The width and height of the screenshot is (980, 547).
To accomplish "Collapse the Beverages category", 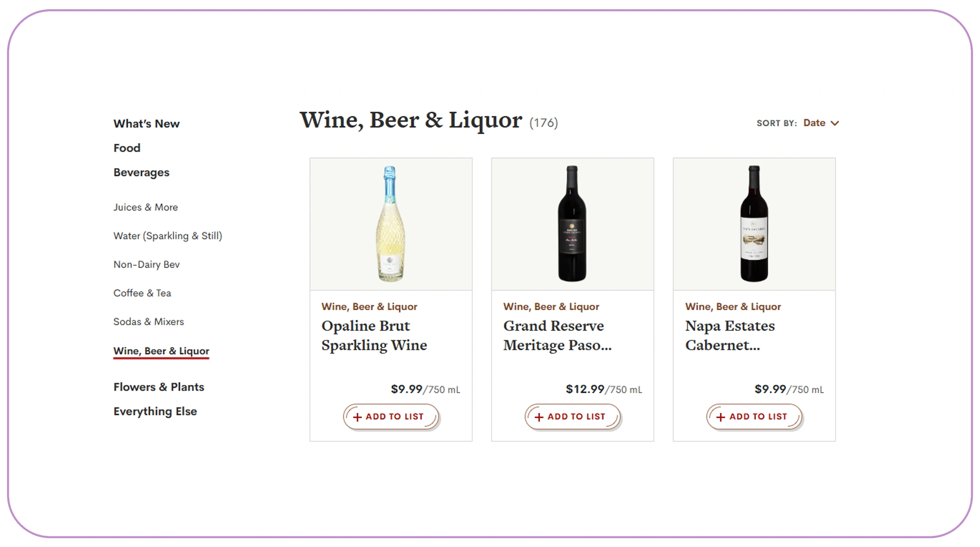I will [141, 172].
